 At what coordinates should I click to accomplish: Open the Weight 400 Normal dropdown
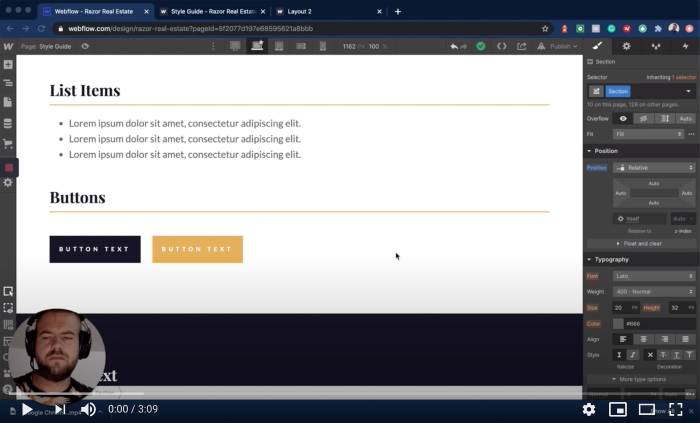click(x=654, y=292)
